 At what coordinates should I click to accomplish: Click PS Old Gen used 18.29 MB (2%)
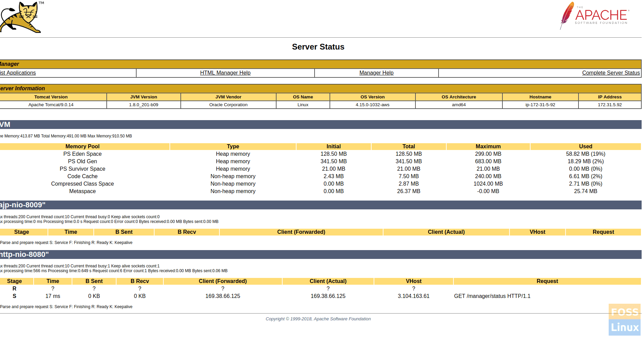coord(586,162)
